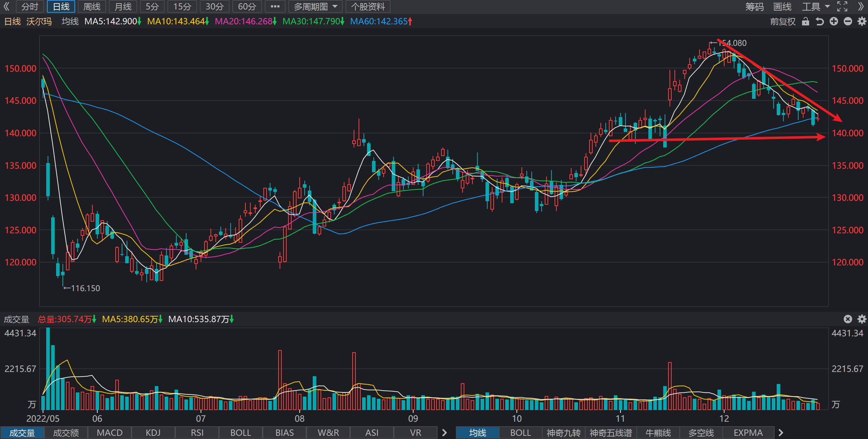Click the 154.080 high price label
The width and height of the screenshot is (868, 439).
pos(733,43)
